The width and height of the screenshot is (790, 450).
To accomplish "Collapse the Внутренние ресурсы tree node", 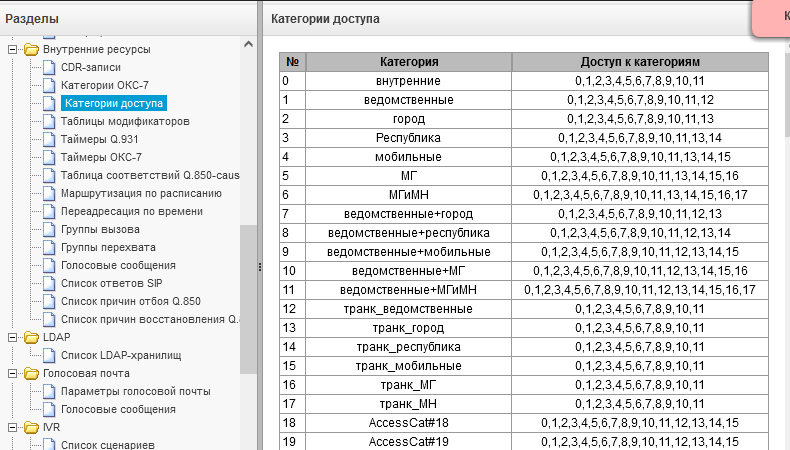I will click(13, 49).
